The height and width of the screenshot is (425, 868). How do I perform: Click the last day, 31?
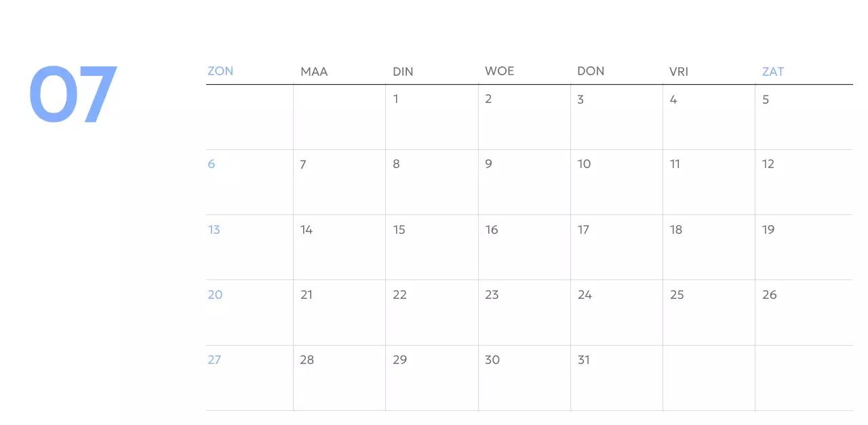[x=584, y=360]
